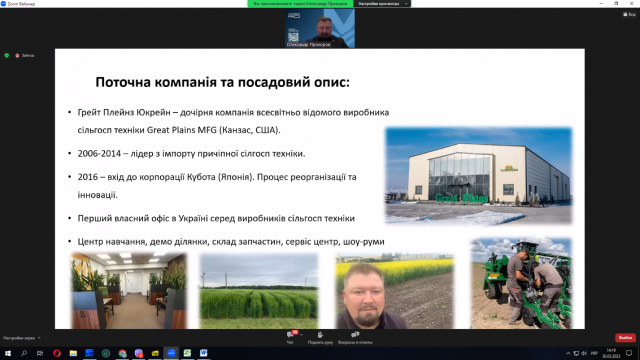
Task: Click the photo of mechanics servicing green equipment
Action: pyautogui.click(x=521, y=283)
